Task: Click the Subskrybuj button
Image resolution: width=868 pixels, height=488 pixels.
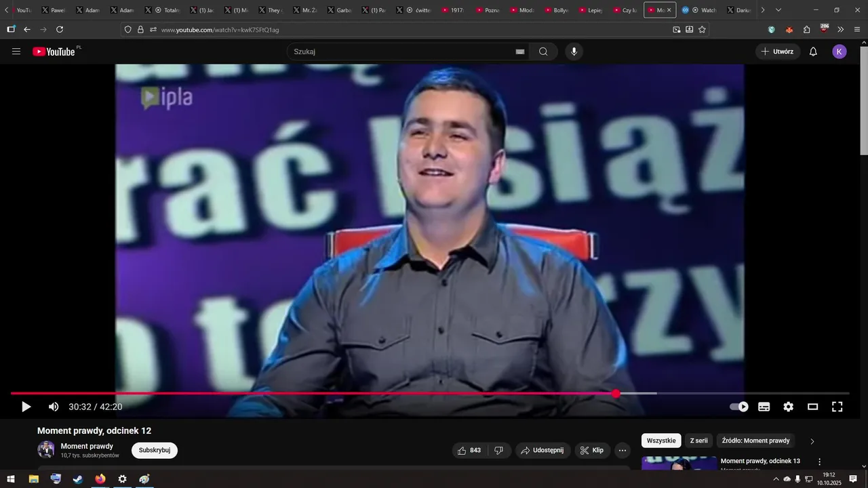Action: click(x=155, y=450)
